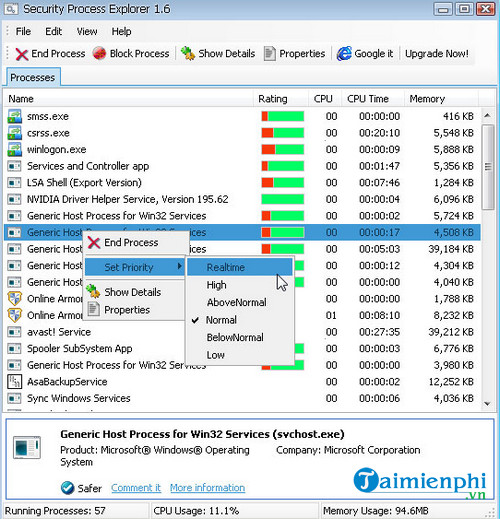
Task: Click the rating bar for smss.exe
Action: 283,116
